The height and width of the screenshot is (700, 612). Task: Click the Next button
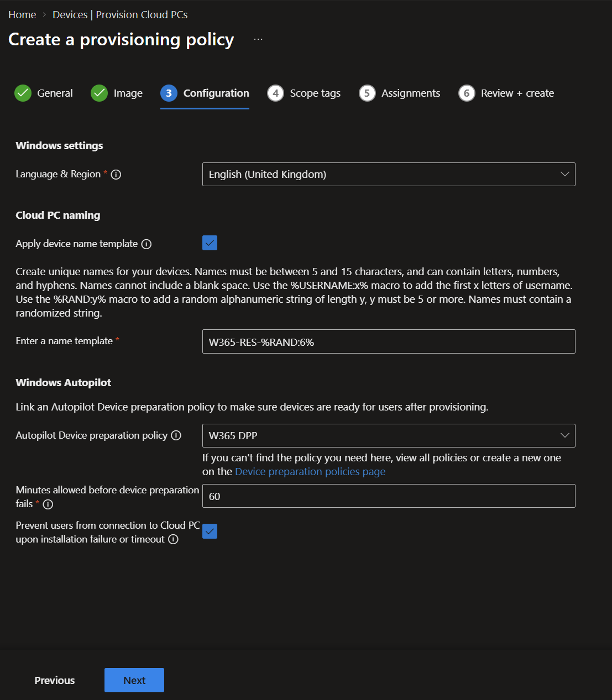(x=134, y=680)
